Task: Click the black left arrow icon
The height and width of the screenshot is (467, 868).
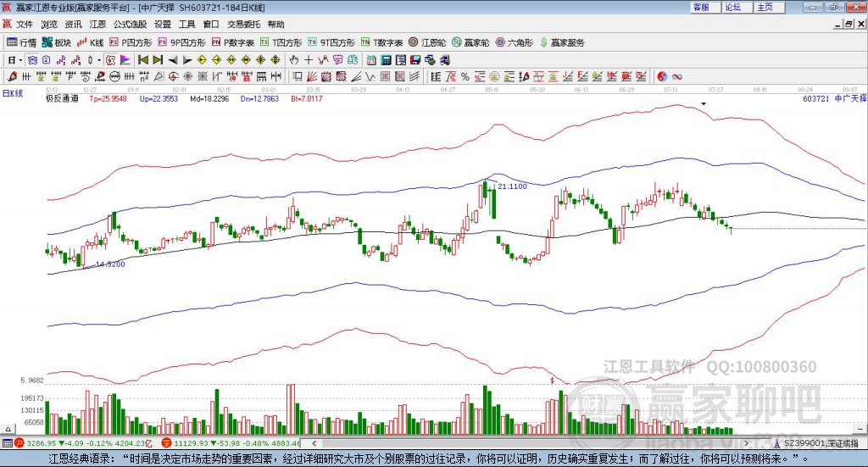Action: click(x=173, y=60)
